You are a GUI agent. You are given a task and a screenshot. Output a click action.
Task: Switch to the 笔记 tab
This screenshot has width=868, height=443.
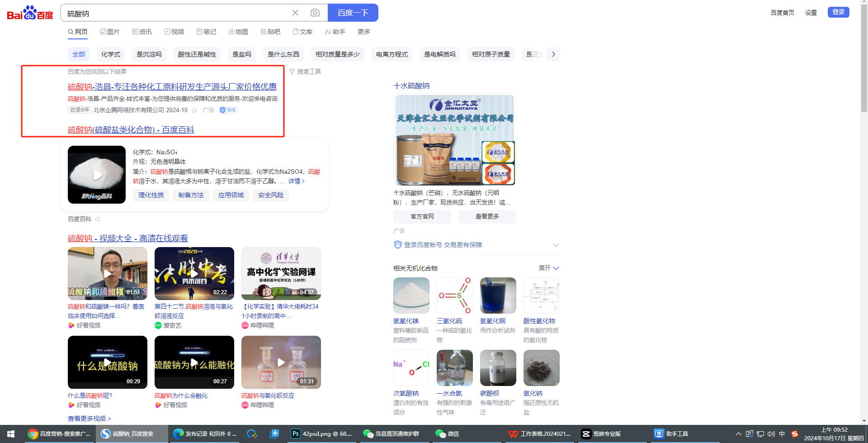(206, 32)
